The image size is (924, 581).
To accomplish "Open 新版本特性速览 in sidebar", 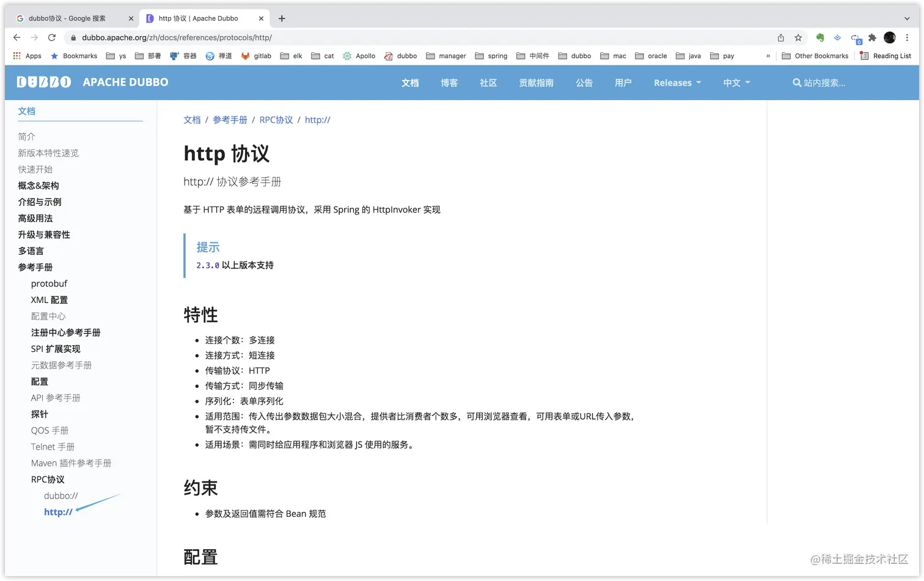I will click(x=48, y=153).
